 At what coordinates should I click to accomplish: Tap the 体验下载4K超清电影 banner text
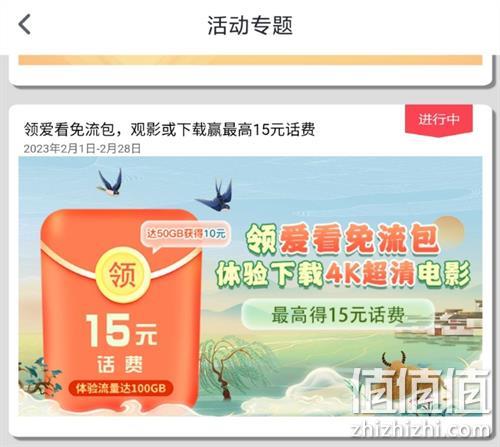343,274
